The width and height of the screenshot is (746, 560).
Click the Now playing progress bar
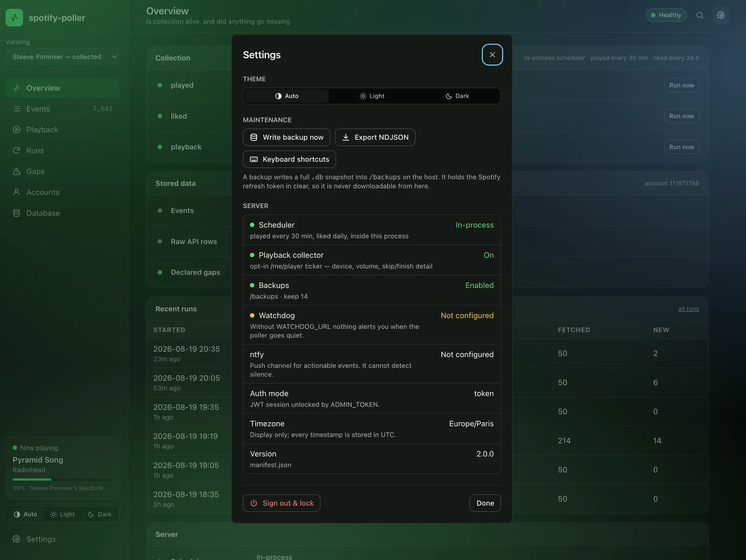pos(62,479)
